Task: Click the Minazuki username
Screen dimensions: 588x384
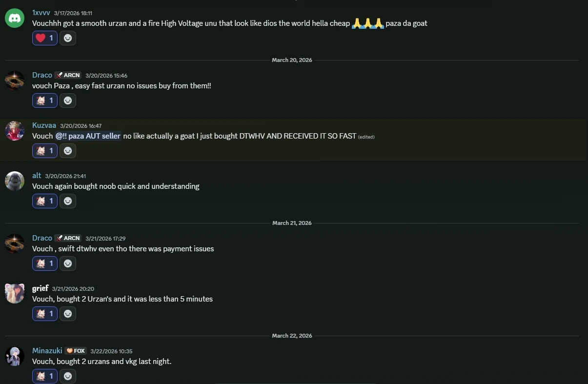Action: 47,350
